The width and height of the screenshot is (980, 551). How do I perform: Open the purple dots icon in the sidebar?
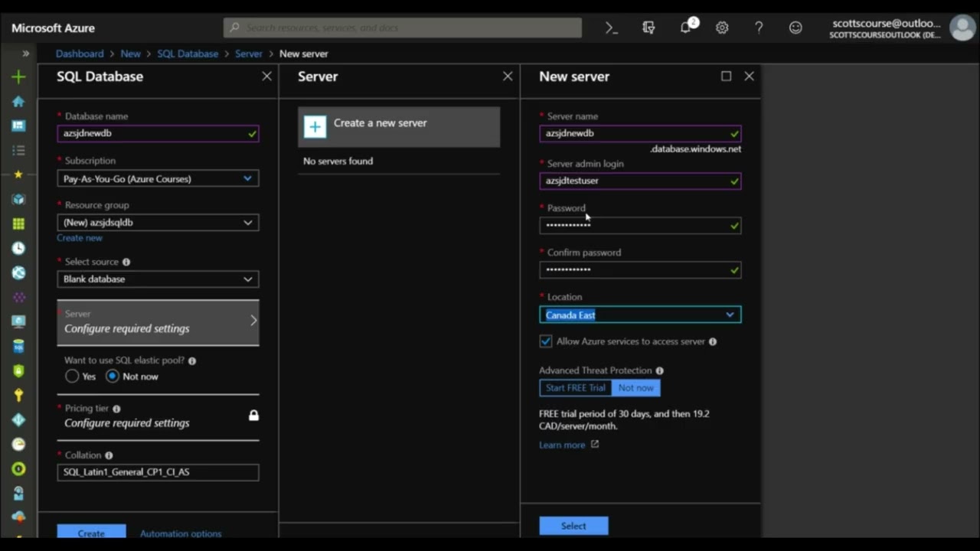pyautogui.click(x=18, y=297)
